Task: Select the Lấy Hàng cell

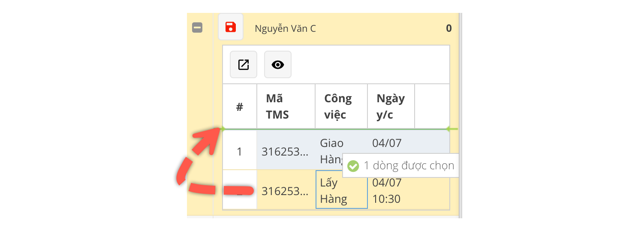Action: click(x=341, y=190)
